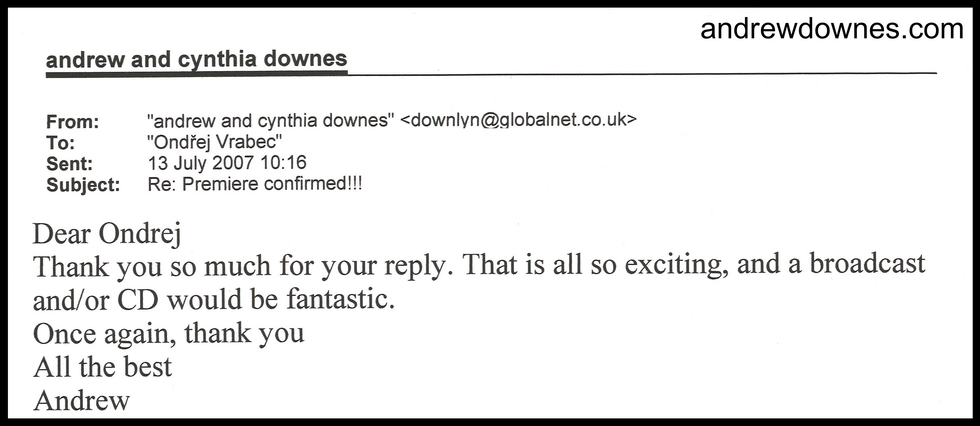The width and height of the screenshot is (980, 426).
Task: Click the downlyn@globalnet.co.uk email address
Action: click(x=518, y=120)
